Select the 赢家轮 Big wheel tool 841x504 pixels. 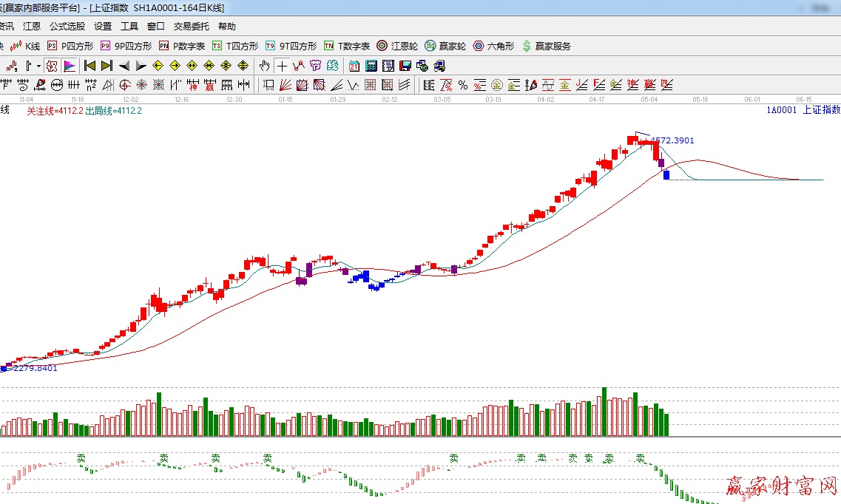[445, 46]
